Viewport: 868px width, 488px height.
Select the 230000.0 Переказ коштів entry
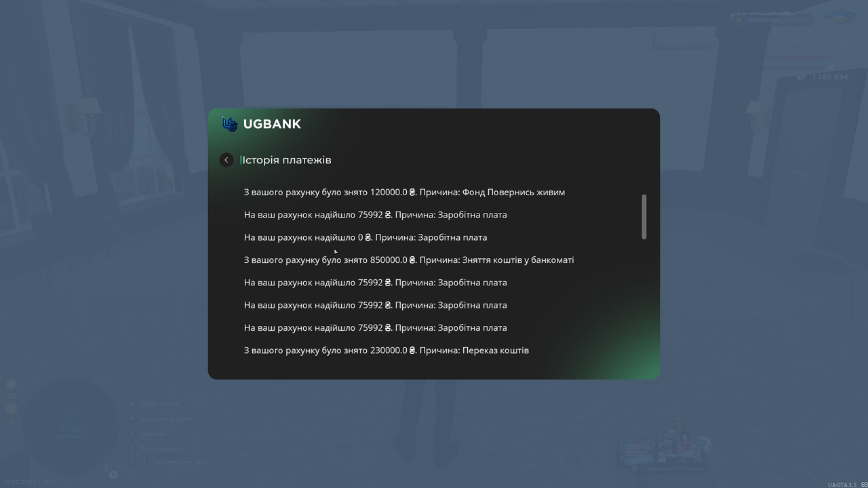[387, 350]
